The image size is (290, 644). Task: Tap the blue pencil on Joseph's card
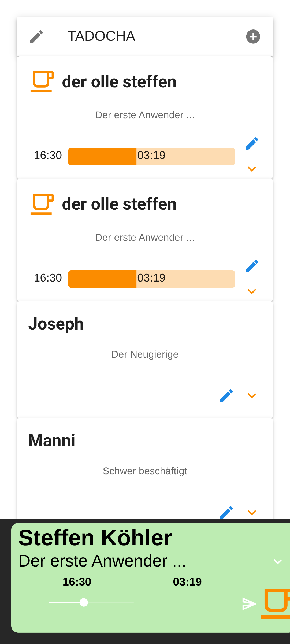click(x=226, y=396)
